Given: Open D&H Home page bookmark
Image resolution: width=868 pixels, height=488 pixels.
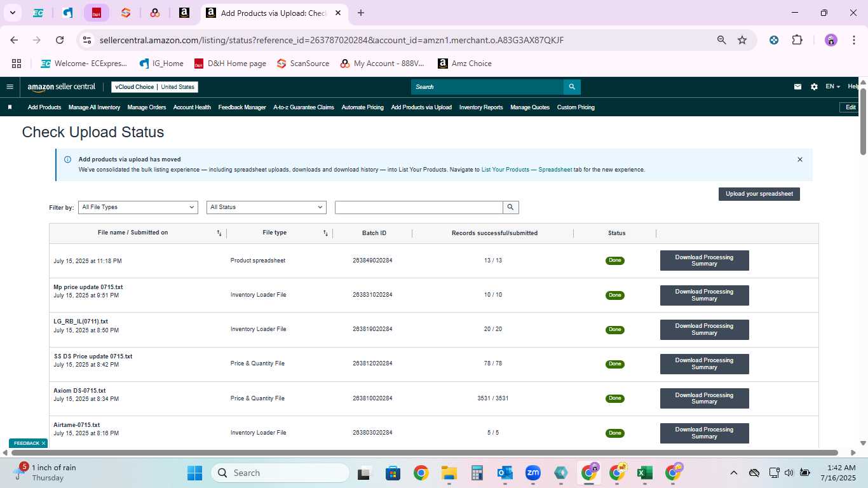Looking at the screenshot, I should (230, 64).
